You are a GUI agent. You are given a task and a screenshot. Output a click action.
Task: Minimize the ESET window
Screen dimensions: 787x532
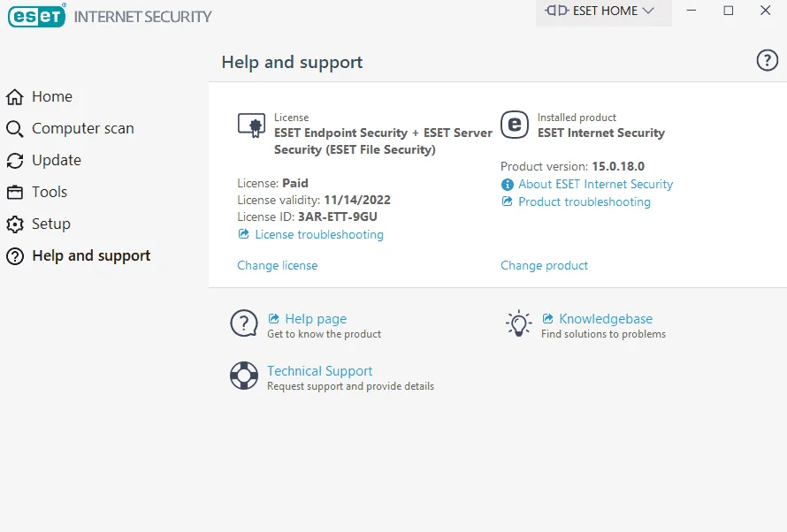pos(691,11)
